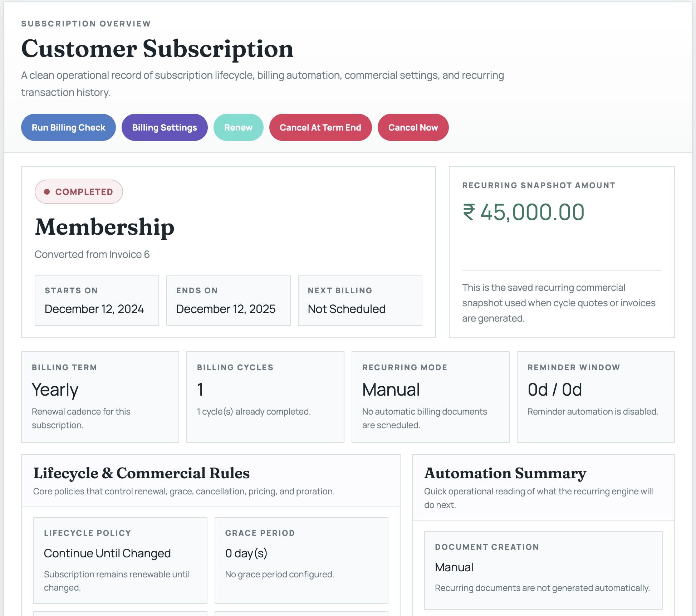Click the Renew button
Image resolution: width=696 pixels, height=616 pixels.
238,127
